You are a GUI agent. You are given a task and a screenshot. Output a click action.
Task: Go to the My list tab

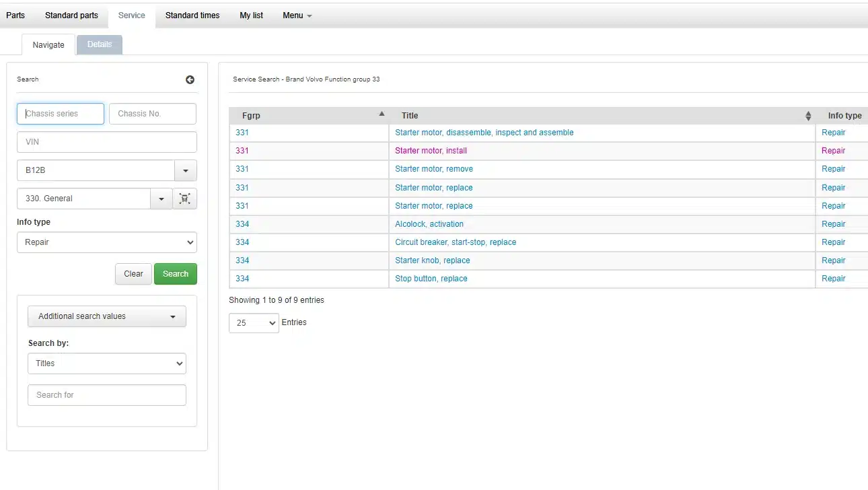[x=252, y=15]
